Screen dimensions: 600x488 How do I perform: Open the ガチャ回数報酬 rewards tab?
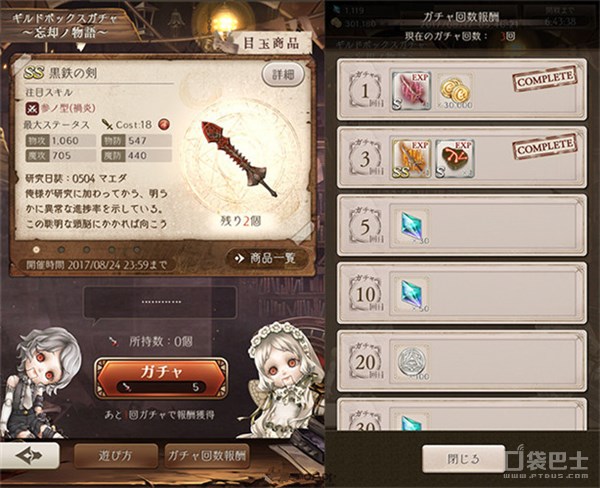coord(207,455)
